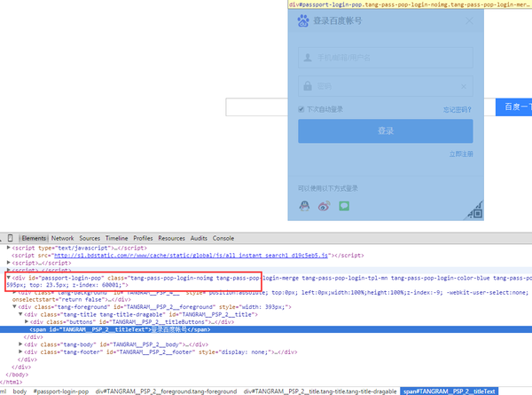The image size is (532, 395).
Task: Close the Baidu login dialog with the X
Action: pos(469,20)
